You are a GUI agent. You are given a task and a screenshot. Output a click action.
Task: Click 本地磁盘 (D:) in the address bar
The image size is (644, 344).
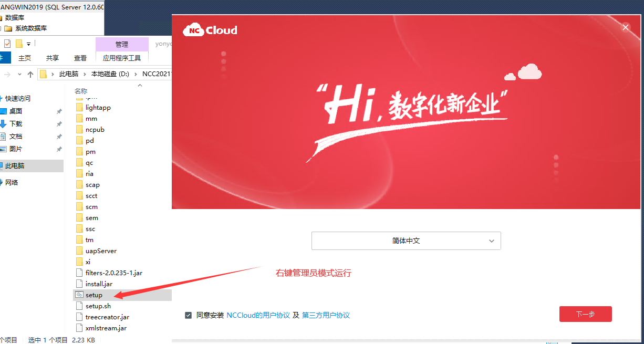pos(110,74)
